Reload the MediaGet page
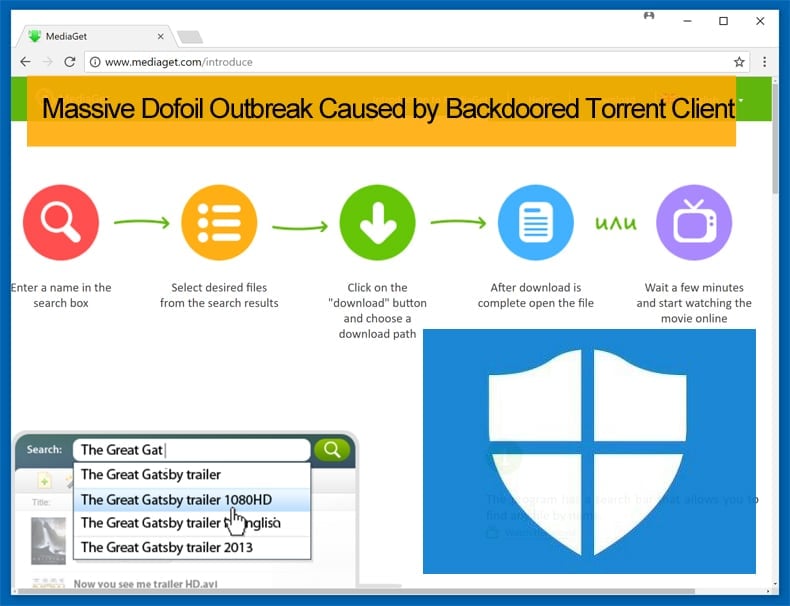The image size is (790, 606). point(70,62)
